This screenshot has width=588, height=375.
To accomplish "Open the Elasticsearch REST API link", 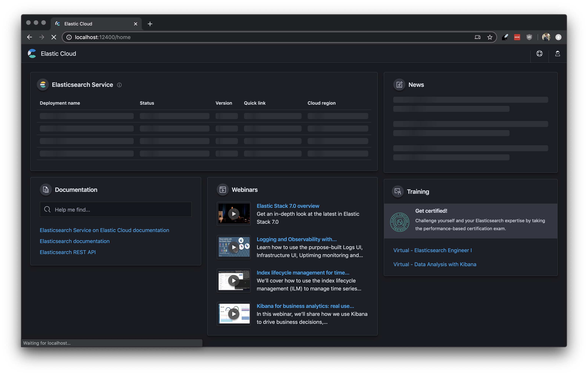I will pos(68,252).
